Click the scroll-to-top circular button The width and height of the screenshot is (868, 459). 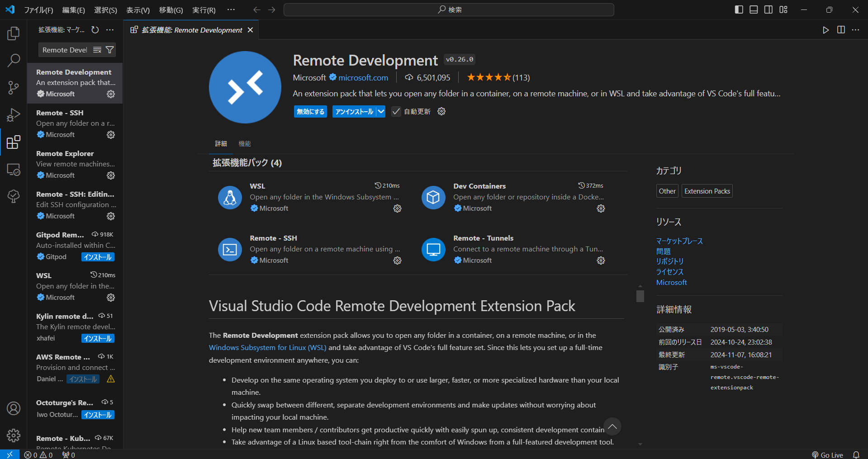coord(612,426)
